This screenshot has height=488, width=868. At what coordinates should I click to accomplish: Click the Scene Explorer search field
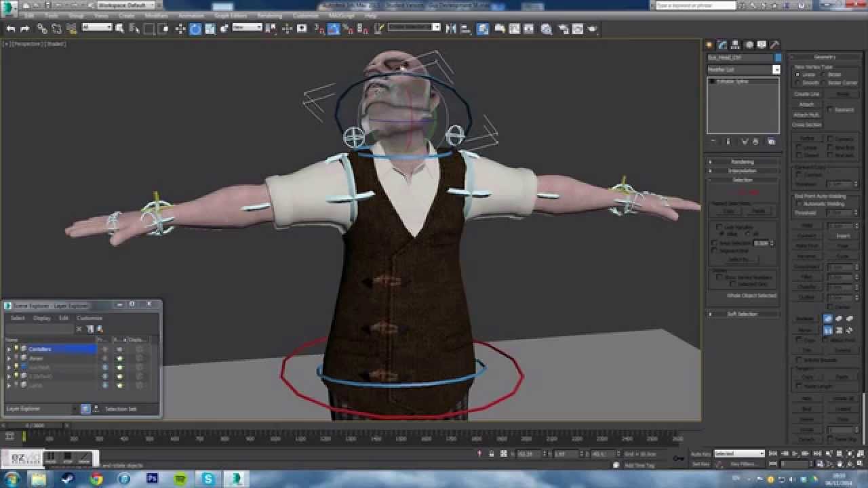[x=39, y=329]
